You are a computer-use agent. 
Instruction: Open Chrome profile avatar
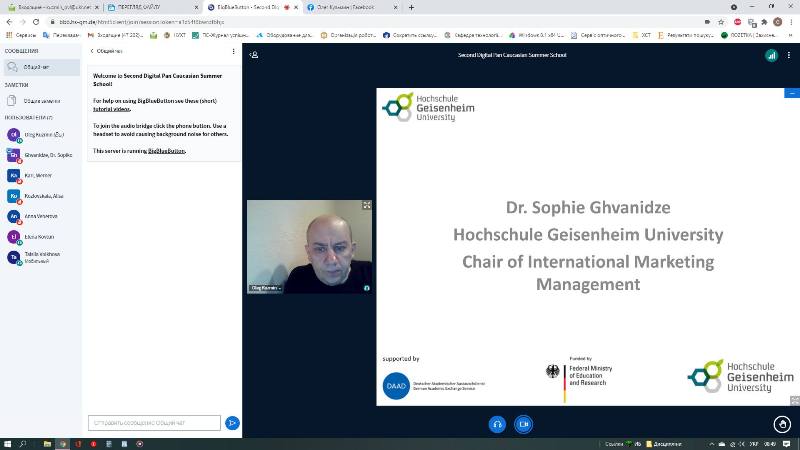coord(778,22)
